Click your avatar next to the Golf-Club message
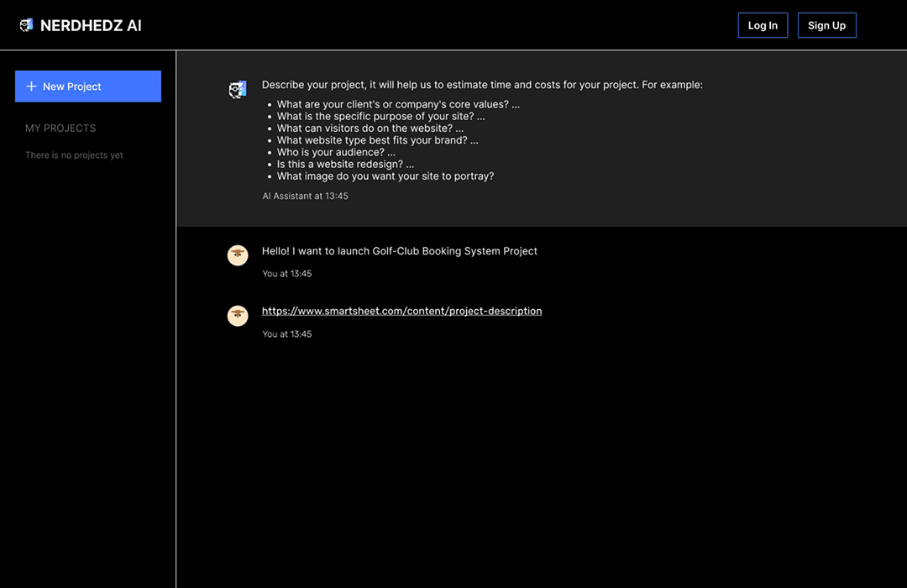Screen dimensions: 907x588 [238, 255]
